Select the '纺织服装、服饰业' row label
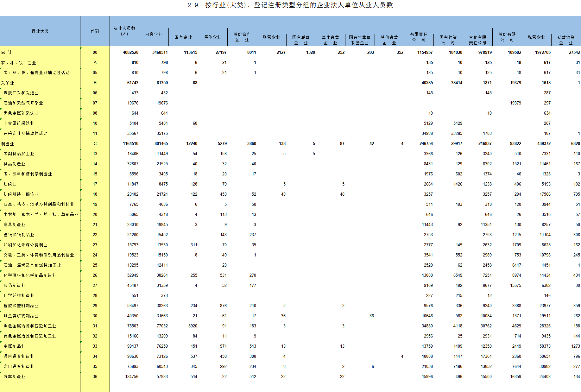This screenshot has height=392, width=581. coord(21,194)
